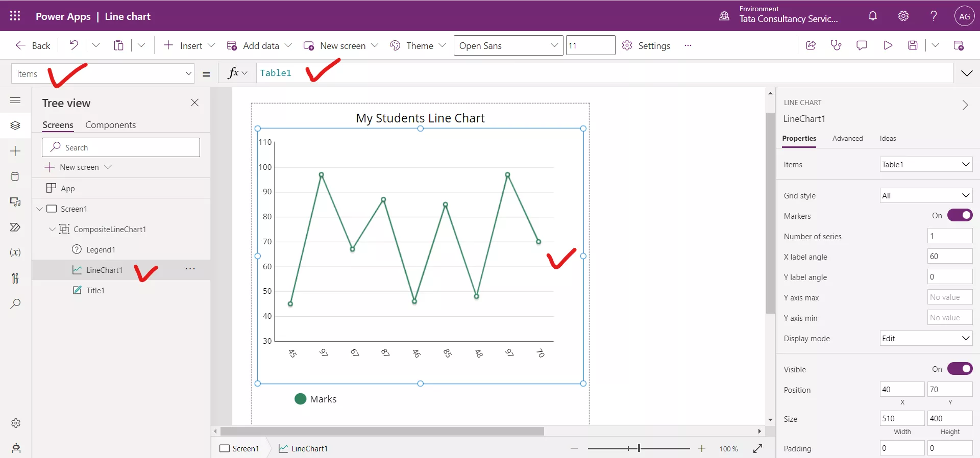Collapse the Screen1 tree node
The width and height of the screenshot is (980, 458).
point(39,209)
